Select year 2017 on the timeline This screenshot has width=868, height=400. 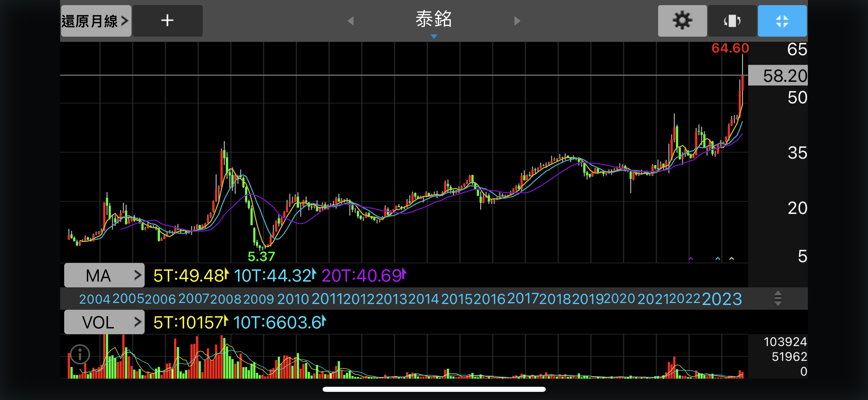pyautogui.click(x=523, y=299)
